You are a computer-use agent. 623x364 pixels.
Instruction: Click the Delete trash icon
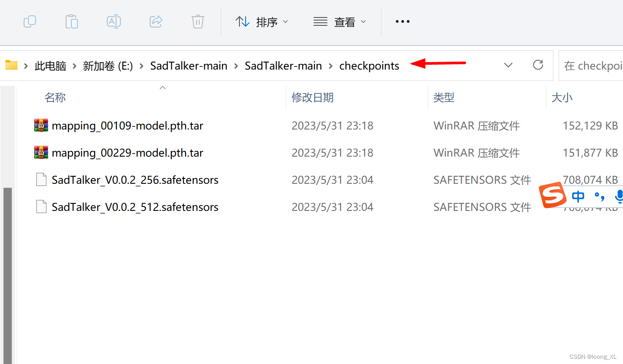pyautogui.click(x=198, y=21)
